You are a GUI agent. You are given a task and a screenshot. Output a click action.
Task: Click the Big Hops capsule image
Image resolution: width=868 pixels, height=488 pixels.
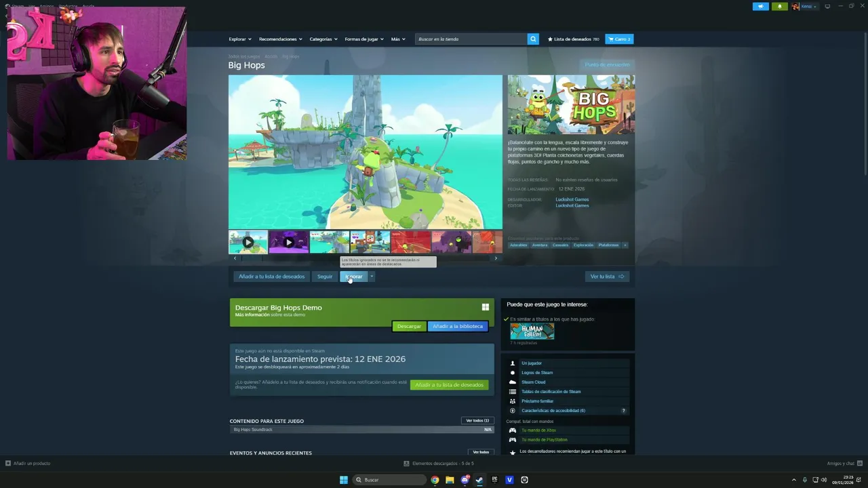[x=572, y=104]
